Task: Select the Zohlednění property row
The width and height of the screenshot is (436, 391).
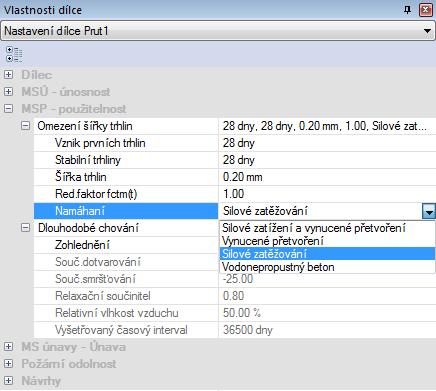Action: click(x=126, y=245)
